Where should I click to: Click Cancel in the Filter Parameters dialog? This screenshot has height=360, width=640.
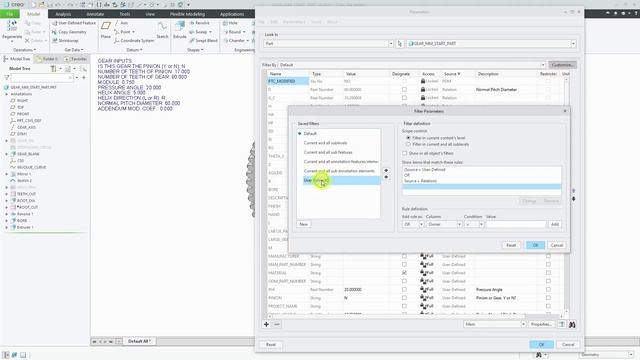[557, 245]
